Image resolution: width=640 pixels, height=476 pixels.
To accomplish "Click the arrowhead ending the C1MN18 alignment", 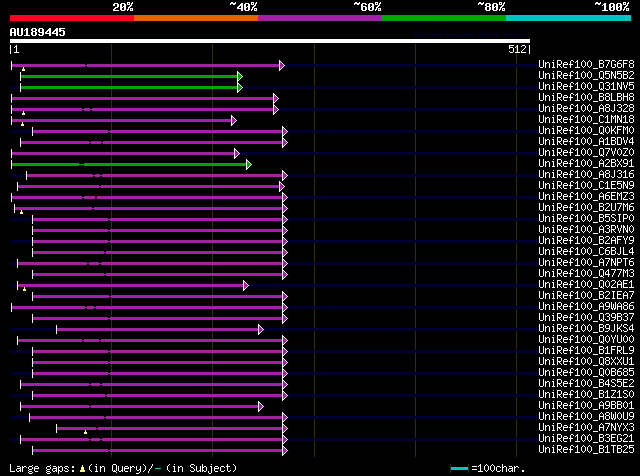I will coord(234,120).
